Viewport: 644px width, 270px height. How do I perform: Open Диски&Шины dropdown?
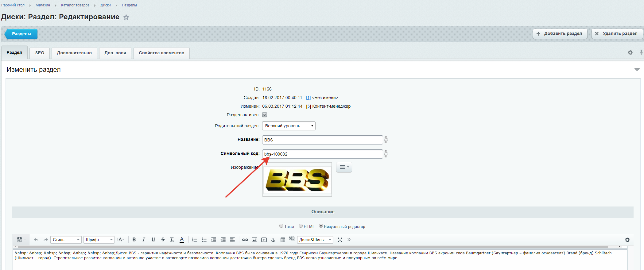coord(315,240)
